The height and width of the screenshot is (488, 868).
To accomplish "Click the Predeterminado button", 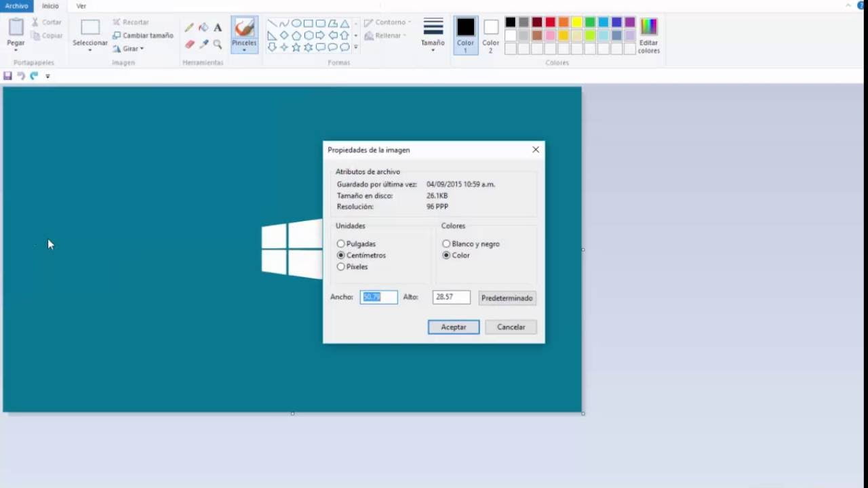I will pos(507,298).
